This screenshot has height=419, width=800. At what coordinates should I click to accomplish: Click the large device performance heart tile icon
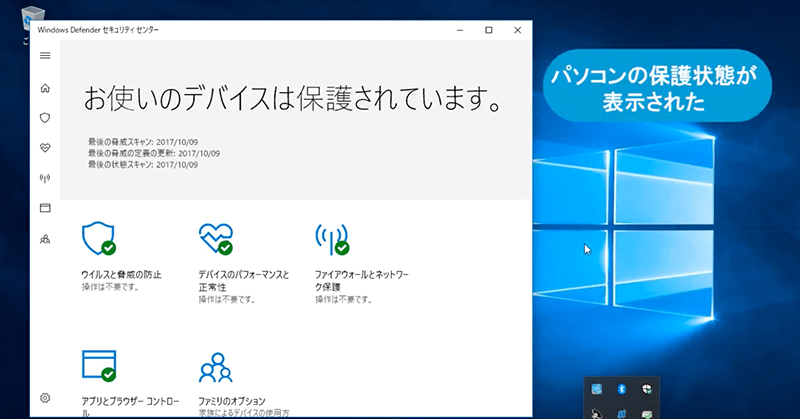(x=216, y=238)
